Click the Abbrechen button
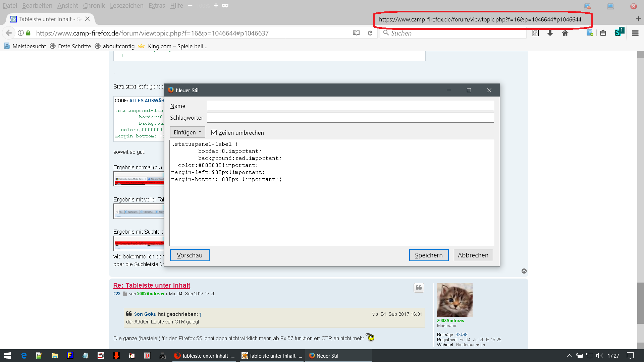644x362 pixels. tap(473, 255)
